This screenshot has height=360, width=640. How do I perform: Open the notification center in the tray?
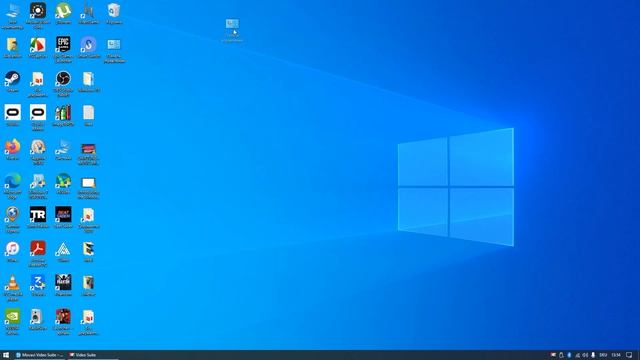pyautogui.click(x=629, y=355)
